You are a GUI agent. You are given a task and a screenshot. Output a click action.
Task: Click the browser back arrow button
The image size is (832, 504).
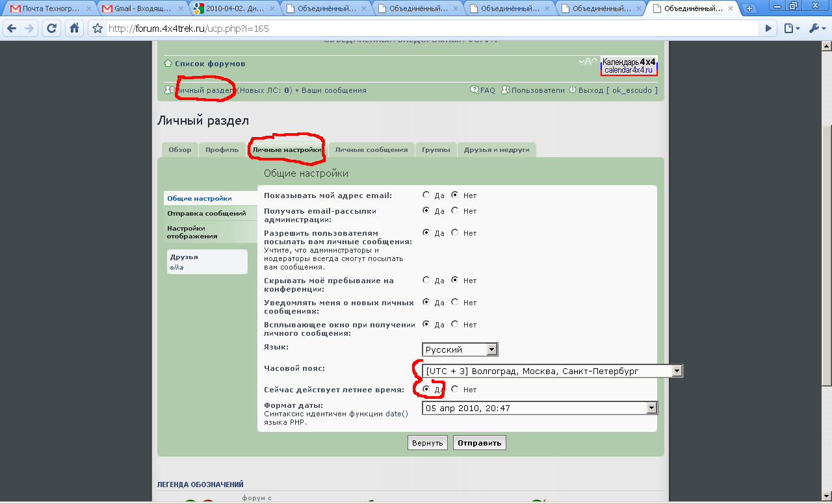(x=12, y=29)
